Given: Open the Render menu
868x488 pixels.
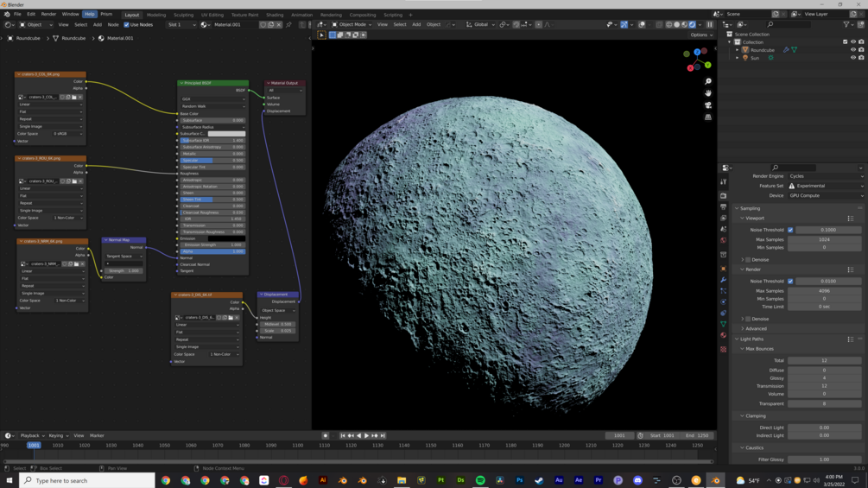Looking at the screenshot, I should click(48, 14).
